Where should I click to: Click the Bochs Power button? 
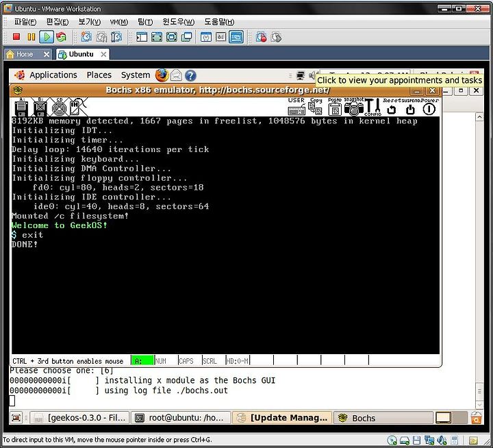[429, 107]
